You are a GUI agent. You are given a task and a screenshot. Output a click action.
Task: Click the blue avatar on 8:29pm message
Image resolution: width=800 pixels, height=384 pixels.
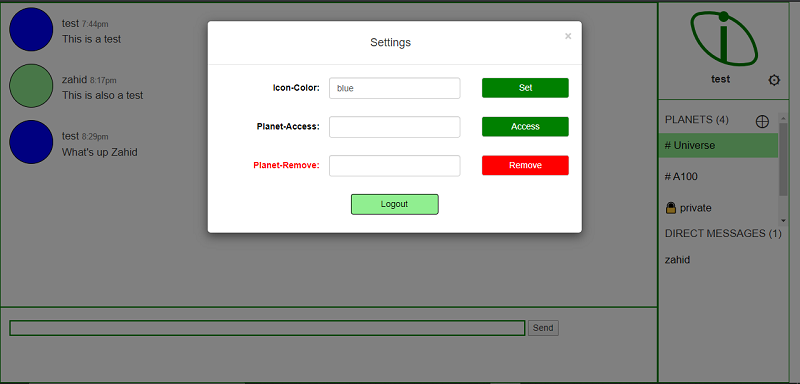click(x=31, y=142)
